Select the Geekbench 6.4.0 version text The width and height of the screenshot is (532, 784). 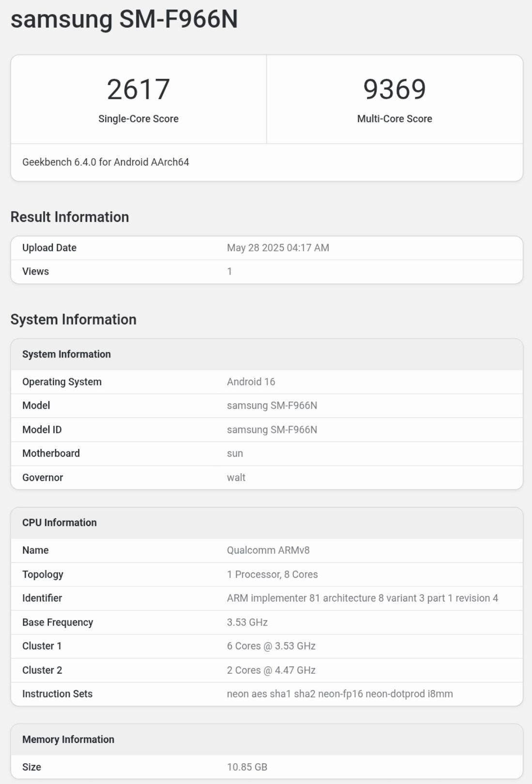106,162
